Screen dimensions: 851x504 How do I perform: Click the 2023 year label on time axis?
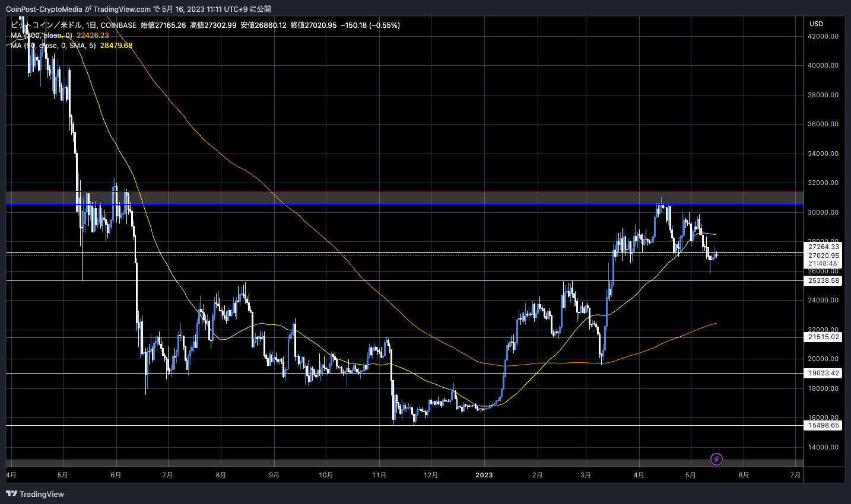(484, 475)
